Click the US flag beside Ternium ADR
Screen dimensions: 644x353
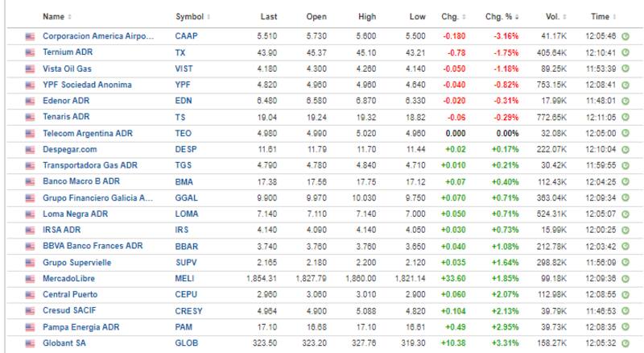31,52
